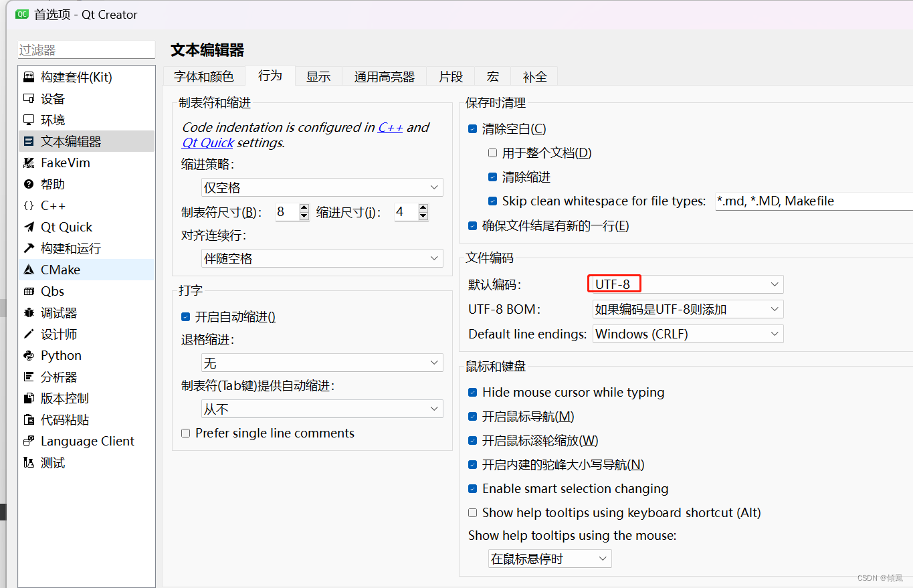Select the 代码粘贴 clipboard icon
The width and height of the screenshot is (913, 588).
29,419
